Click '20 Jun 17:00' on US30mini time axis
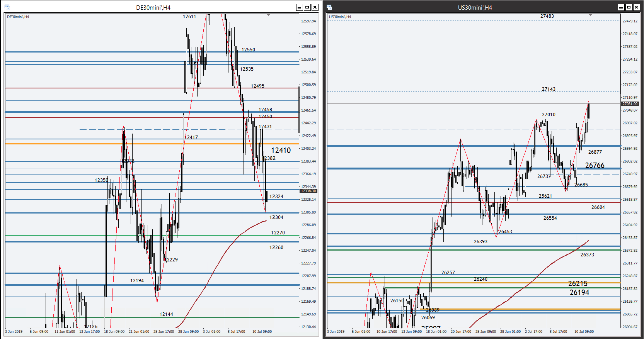Viewport: 644px width, 339px height. coord(461,332)
